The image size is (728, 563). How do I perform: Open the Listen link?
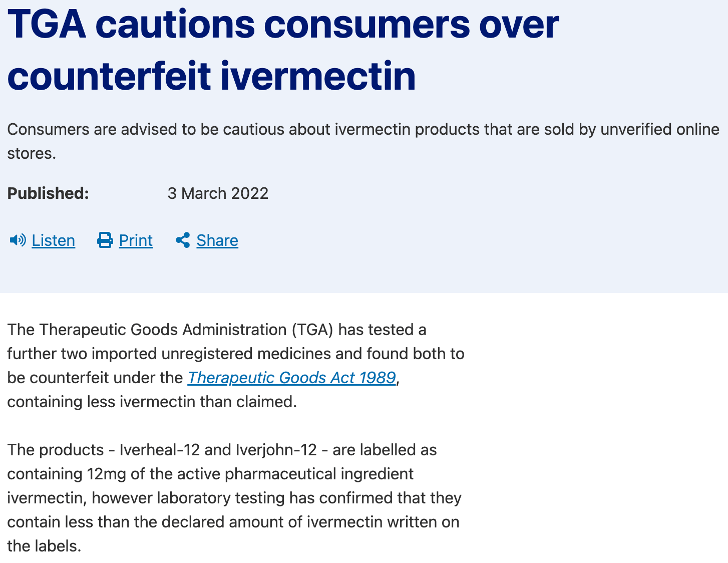(53, 240)
